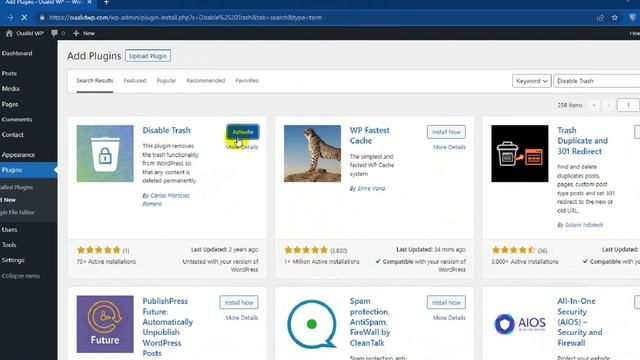Open a new browser tab with plus icon
640x360 pixels.
click(x=106, y=2)
